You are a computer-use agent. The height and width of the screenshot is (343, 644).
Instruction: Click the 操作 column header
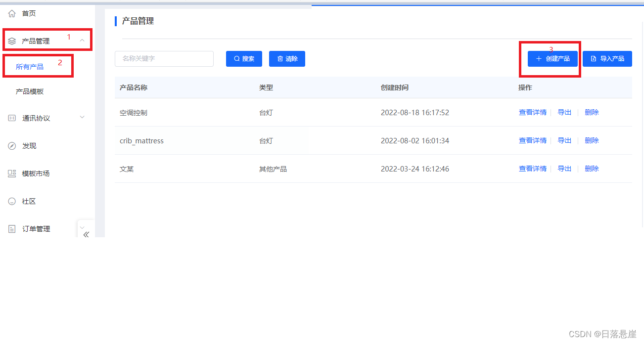click(x=525, y=87)
